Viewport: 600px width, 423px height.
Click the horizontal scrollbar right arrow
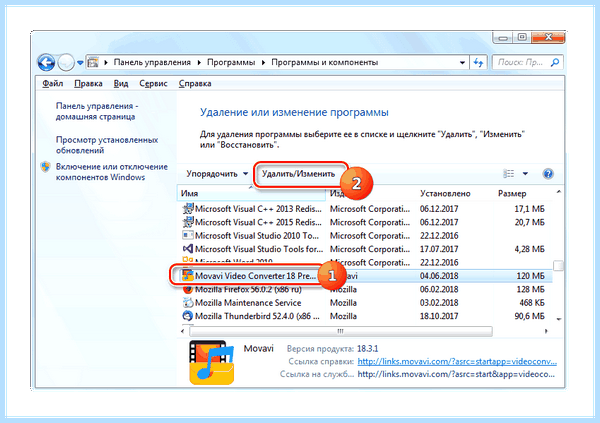(x=546, y=331)
